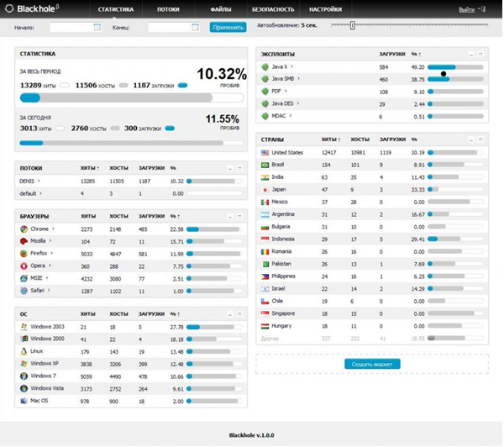504x447 pixels.
Task: Click the Создать виджет button
Action: (x=372, y=365)
